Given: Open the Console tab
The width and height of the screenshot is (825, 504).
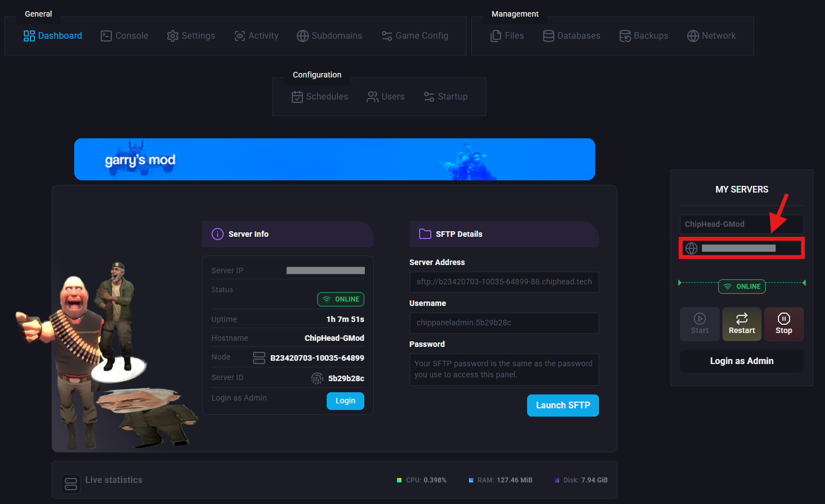Looking at the screenshot, I should coord(125,36).
